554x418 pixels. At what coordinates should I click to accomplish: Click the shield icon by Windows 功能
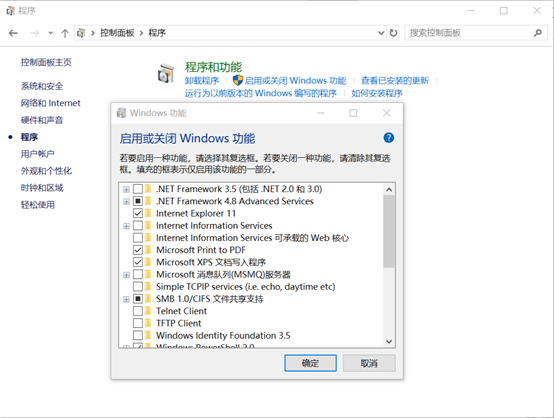coord(238,81)
